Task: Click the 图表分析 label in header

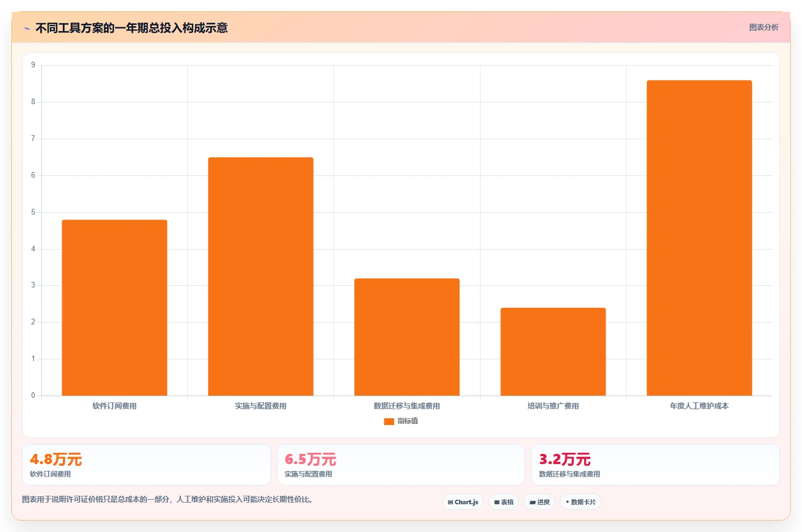Action: tap(764, 27)
